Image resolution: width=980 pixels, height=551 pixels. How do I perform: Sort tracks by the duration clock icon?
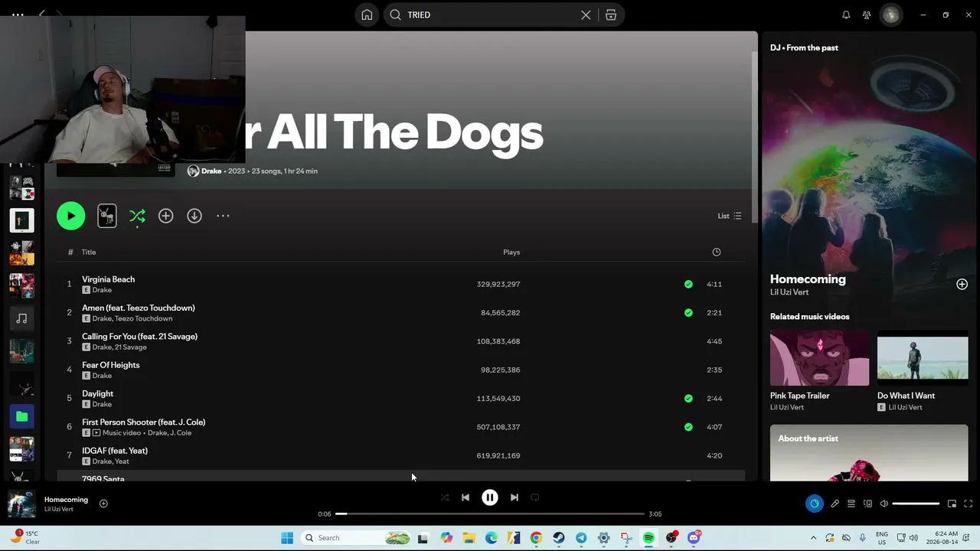pyautogui.click(x=717, y=252)
